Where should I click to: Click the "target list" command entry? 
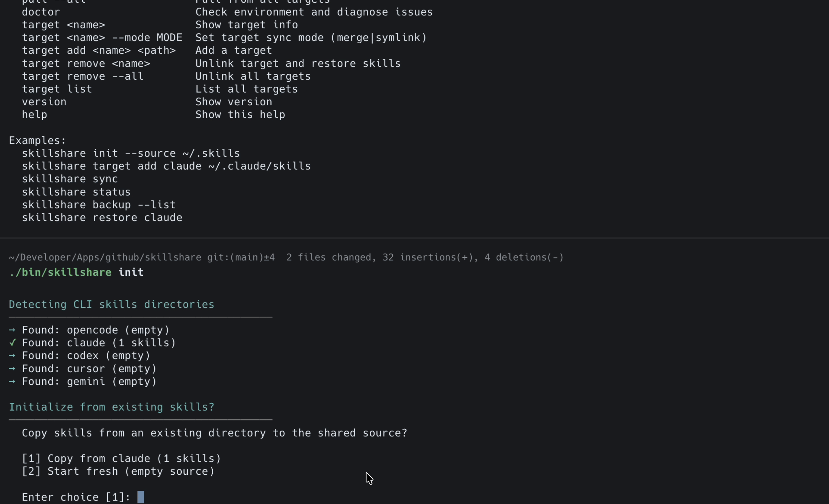click(57, 89)
